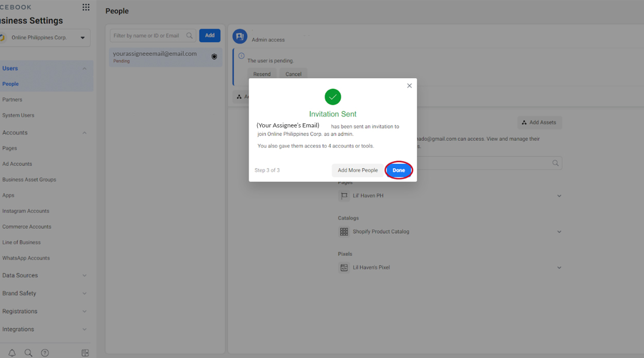Expand the Shopify Product Catalog row
The height and width of the screenshot is (358, 644).
559,232
